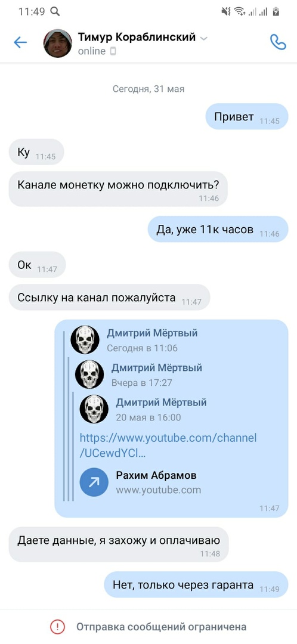Tap 'Канале монетку можно подключить?' message
The image size is (297, 644).
tap(118, 189)
